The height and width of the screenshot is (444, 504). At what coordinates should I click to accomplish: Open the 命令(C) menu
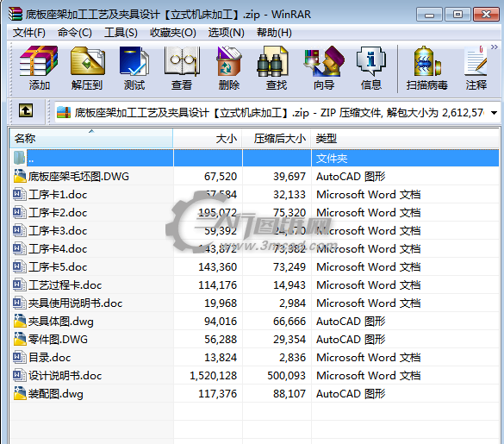click(75, 33)
